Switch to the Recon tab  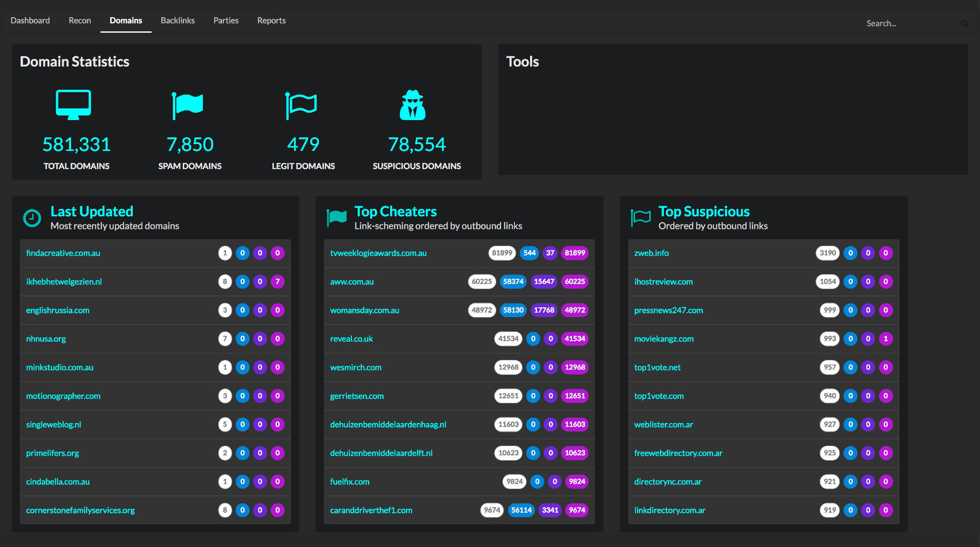[x=80, y=21]
